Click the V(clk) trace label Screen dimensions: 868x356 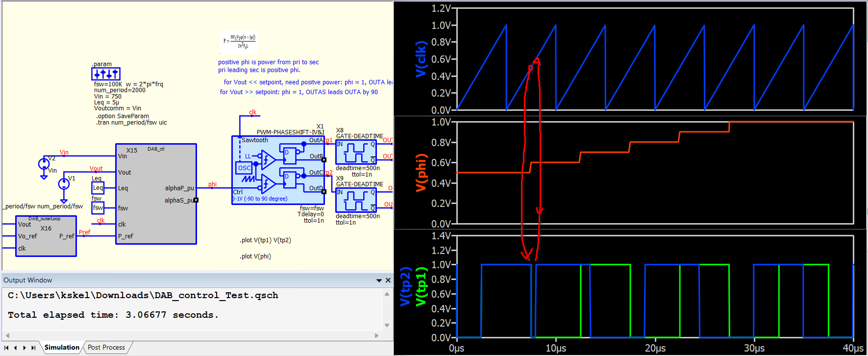click(421, 59)
